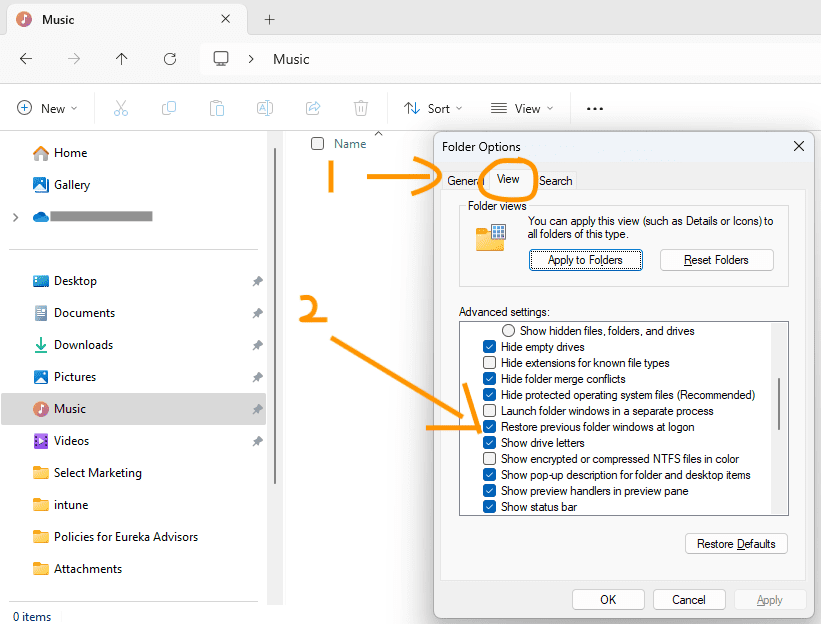Click the navigation pane scrollbar
821x624 pixels.
tap(275, 317)
